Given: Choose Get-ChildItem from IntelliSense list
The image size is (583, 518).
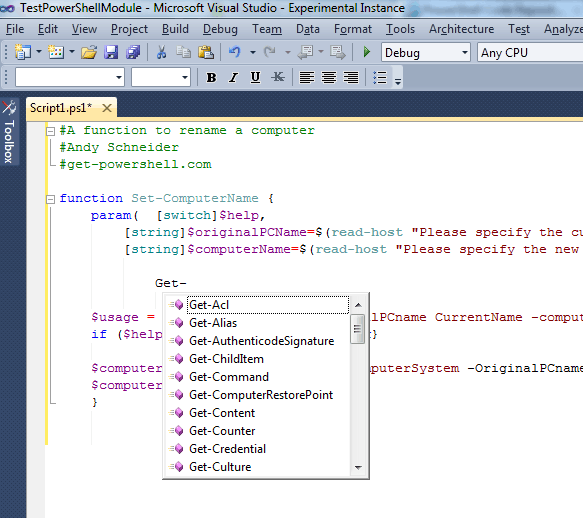Looking at the screenshot, I should (x=226, y=359).
